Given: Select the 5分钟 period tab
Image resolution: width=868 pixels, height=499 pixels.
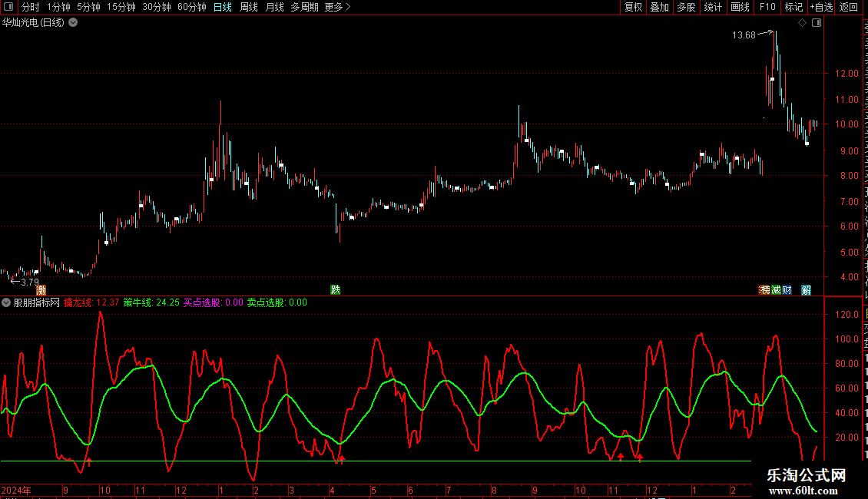Looking at the screenshot, I should 88,7.
